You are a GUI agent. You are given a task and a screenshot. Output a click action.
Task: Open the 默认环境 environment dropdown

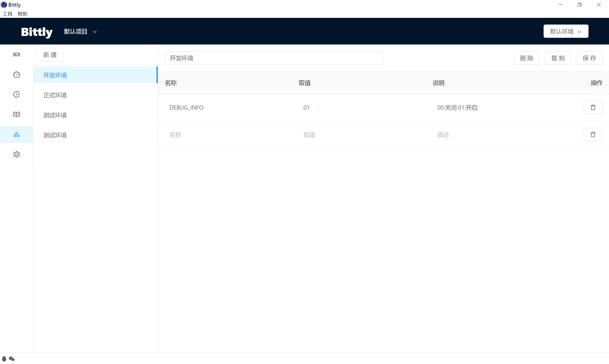coord(566,31)
